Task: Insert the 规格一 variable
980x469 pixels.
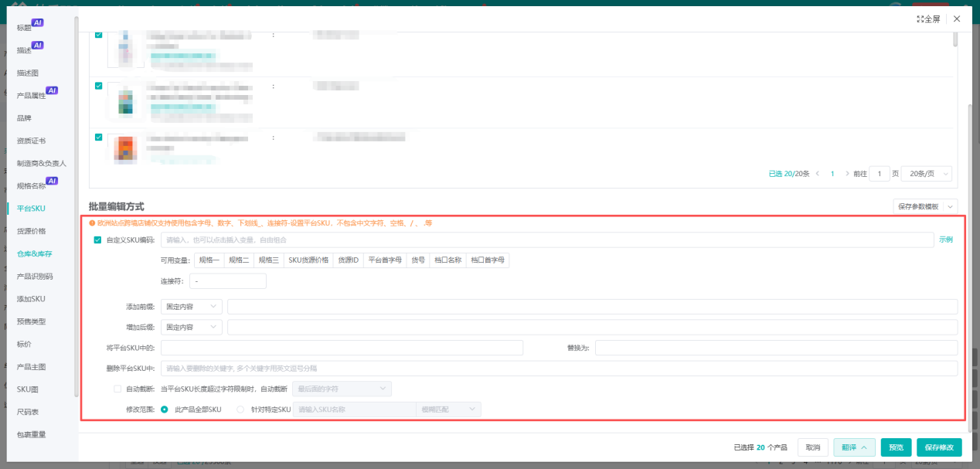Action: click(209, 260)
